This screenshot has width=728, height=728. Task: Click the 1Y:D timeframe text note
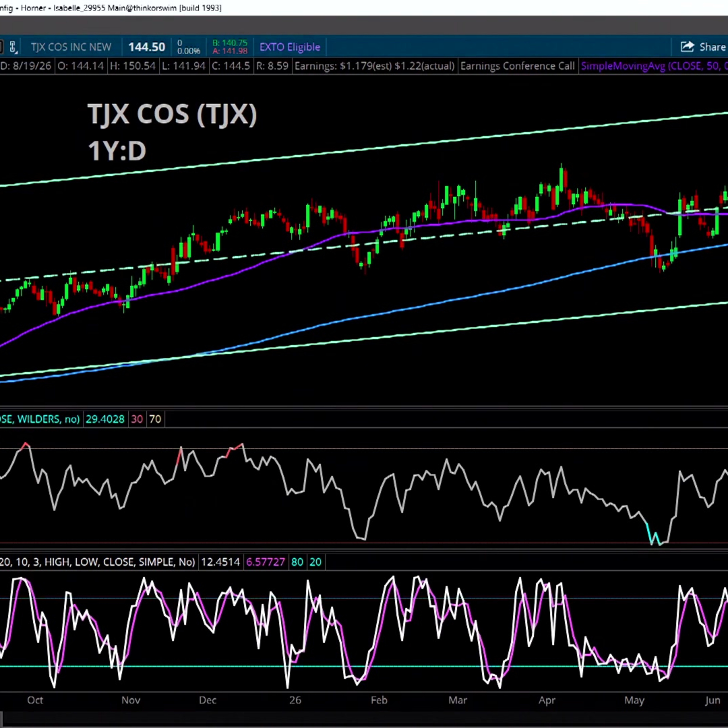pyautogui.click(x=117, y=151)
